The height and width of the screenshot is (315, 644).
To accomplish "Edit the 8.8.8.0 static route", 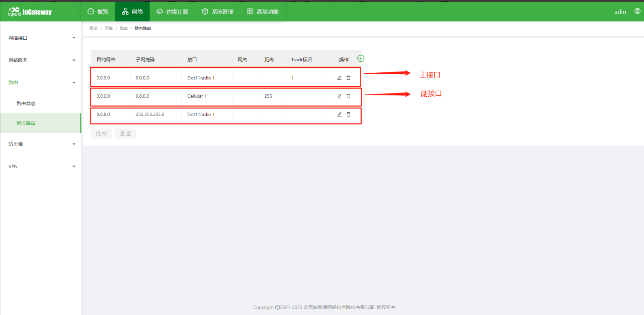I will 339,114.
